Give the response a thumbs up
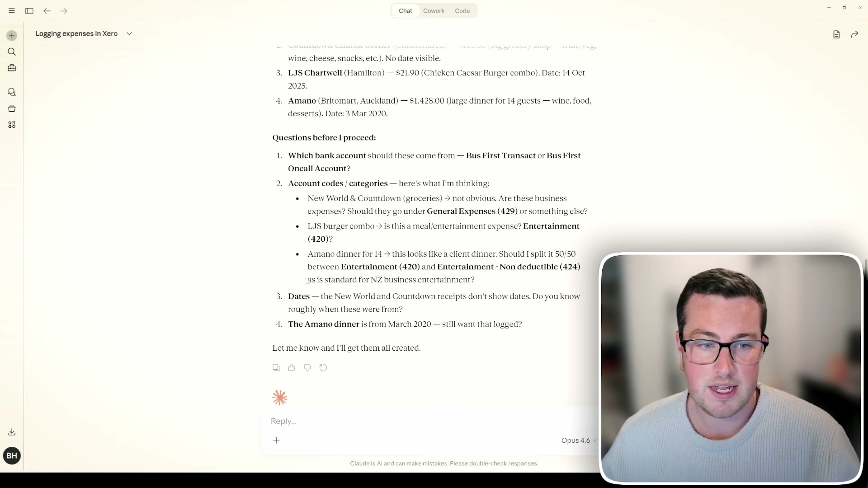The image size is (868, 488). click(292, 368)
